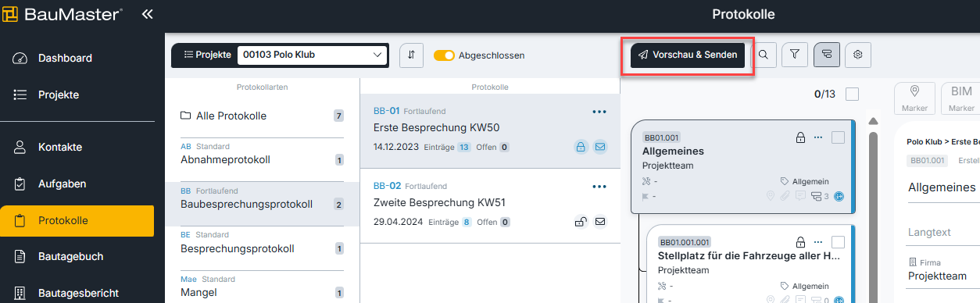Collapse the sidebar with double chevron icon

tap(147, 15)
